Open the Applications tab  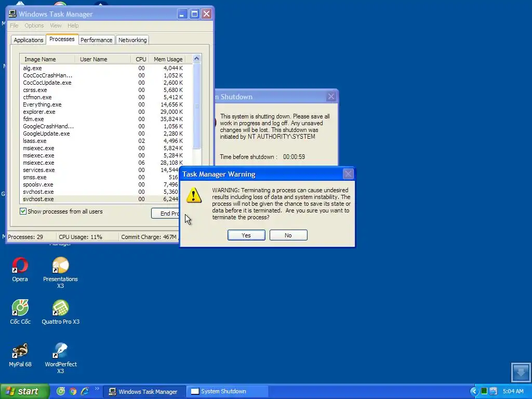pyautogui.click(x=29, y=40)
